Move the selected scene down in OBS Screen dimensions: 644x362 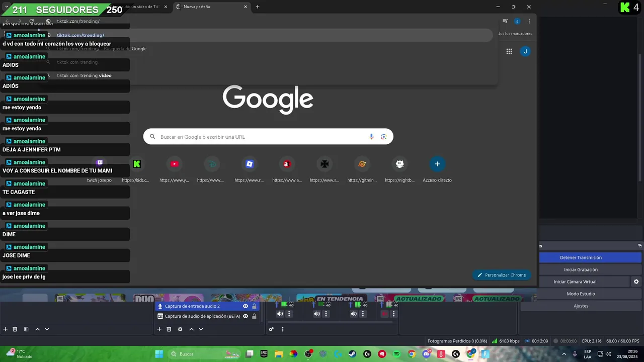(x=47, y=329)
